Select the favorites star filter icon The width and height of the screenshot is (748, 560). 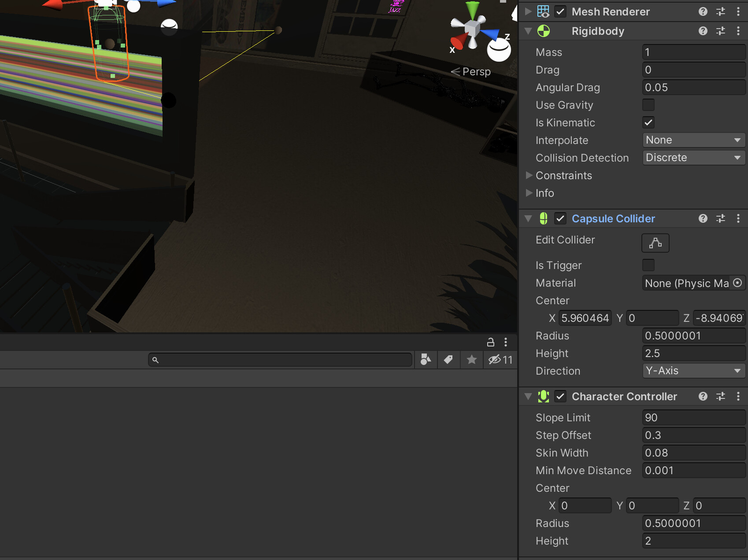[x=471, y=360]
